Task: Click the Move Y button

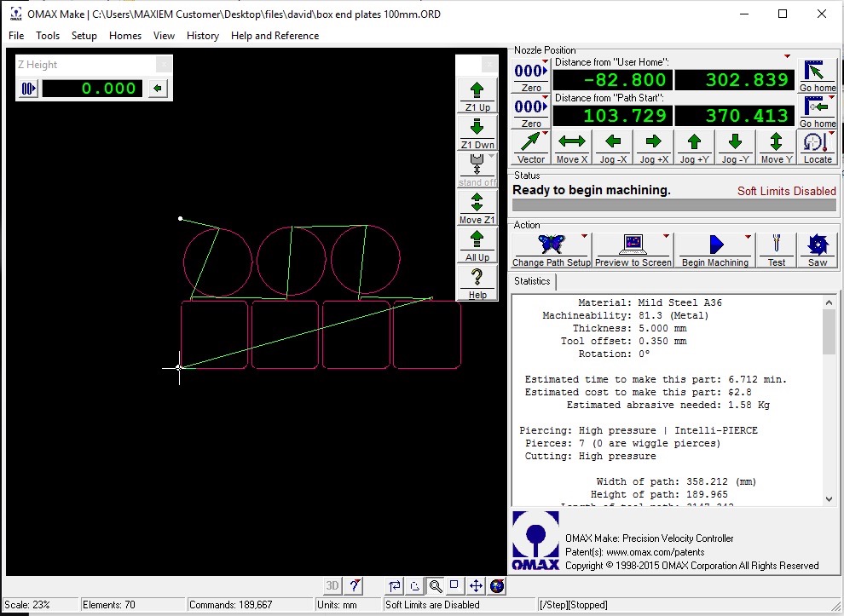Action: click(776, 148)
